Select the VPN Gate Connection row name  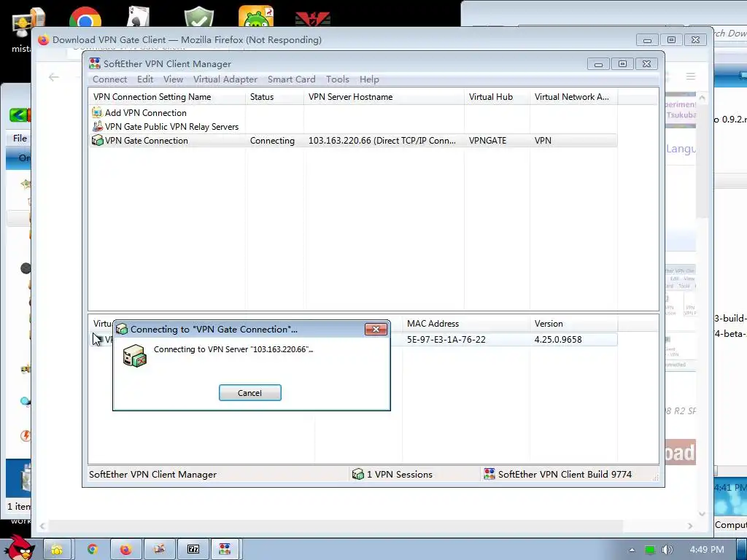pyautogui.click(x=146, y=141)
